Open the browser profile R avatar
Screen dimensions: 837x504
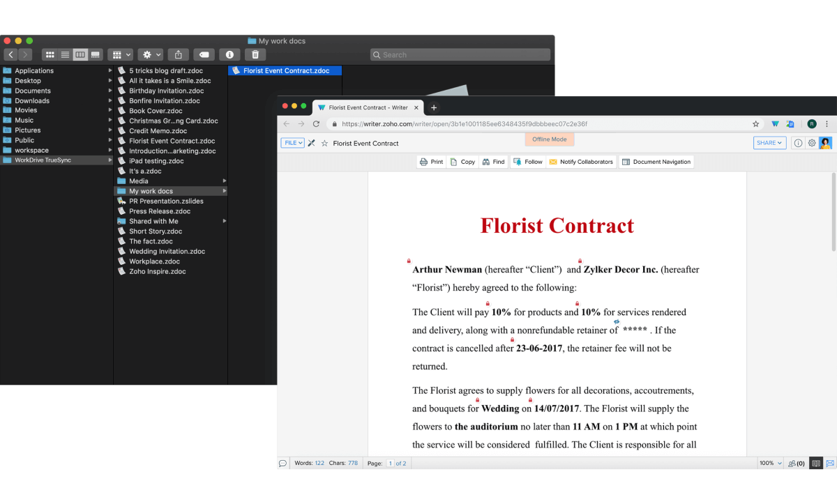coord(812,124)
